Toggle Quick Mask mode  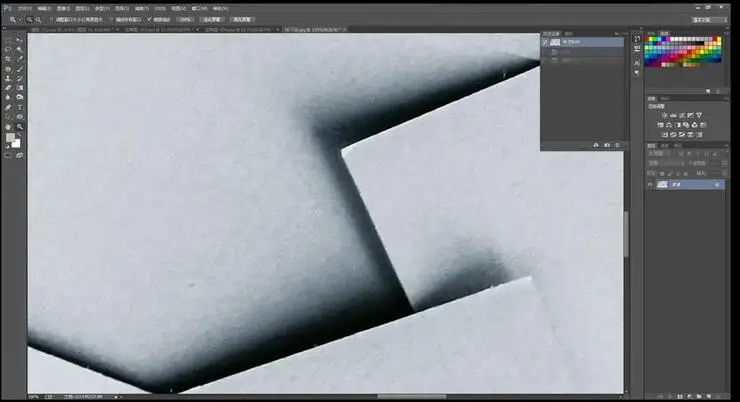click(7, 156)
